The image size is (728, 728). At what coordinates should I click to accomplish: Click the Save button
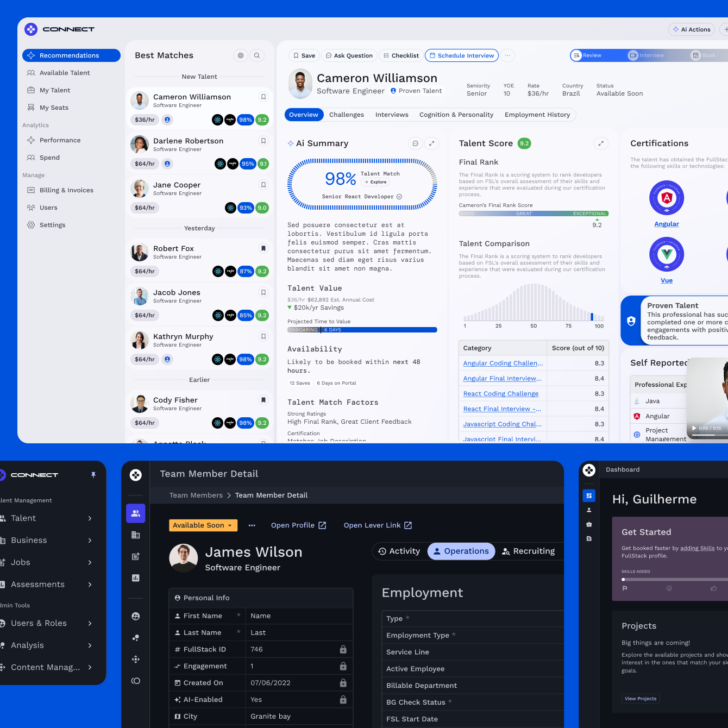304,55
